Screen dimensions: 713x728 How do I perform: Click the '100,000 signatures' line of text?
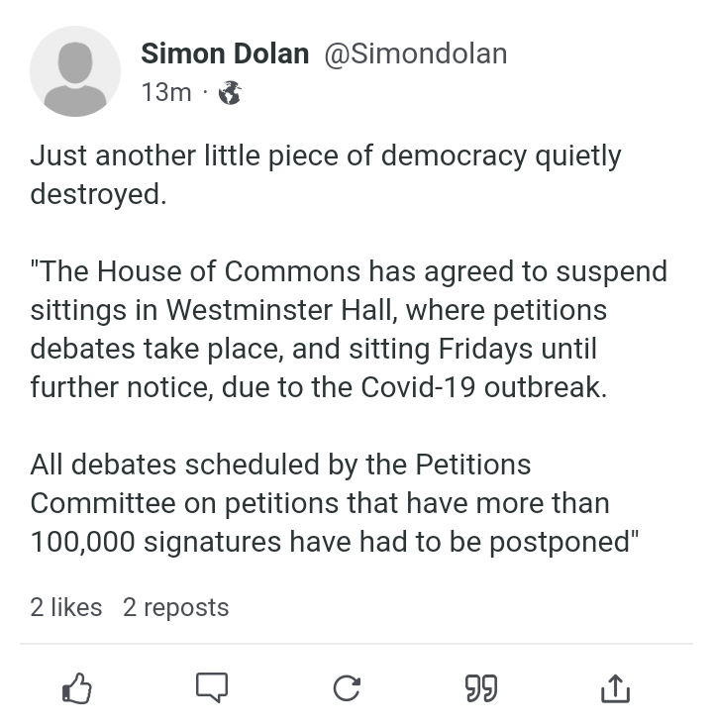pyautogui.click(x=155, y=542)
